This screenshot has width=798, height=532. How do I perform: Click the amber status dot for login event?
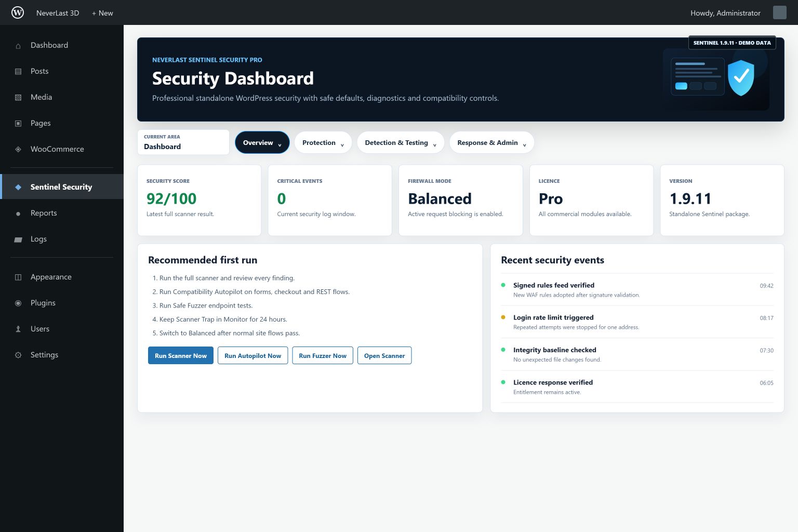coord(503,317)
